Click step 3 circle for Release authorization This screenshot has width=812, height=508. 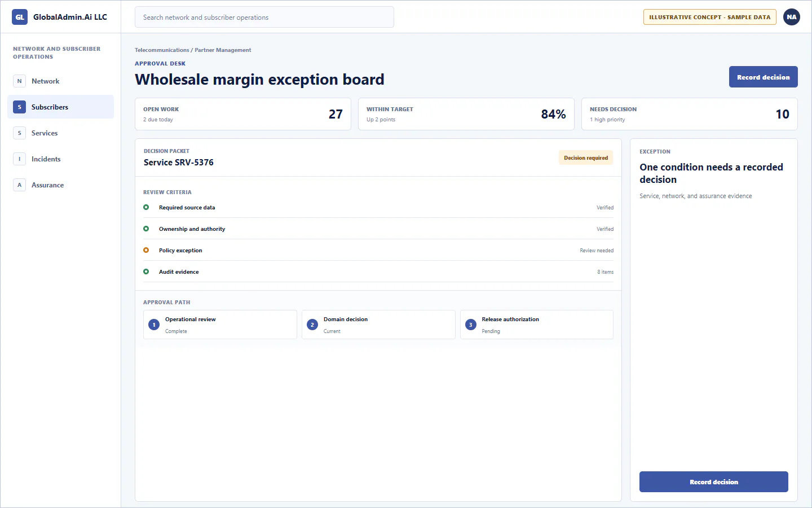[471, 325]
